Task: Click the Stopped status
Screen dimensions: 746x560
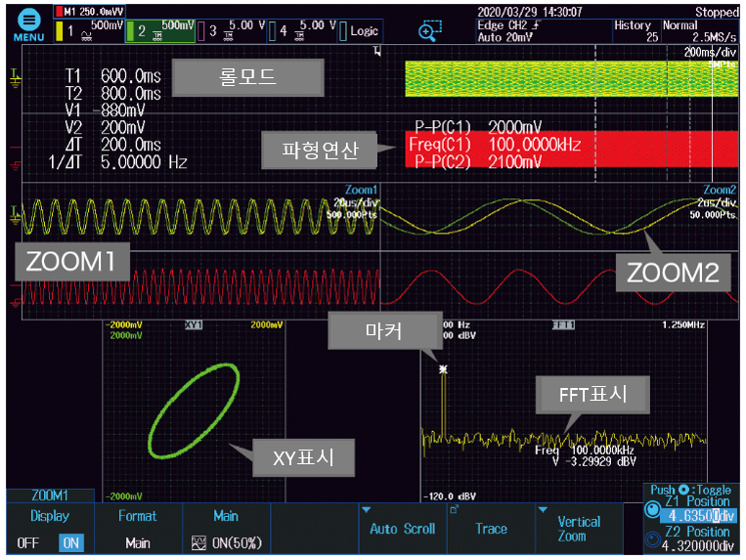Action: (x=717, y=12)
